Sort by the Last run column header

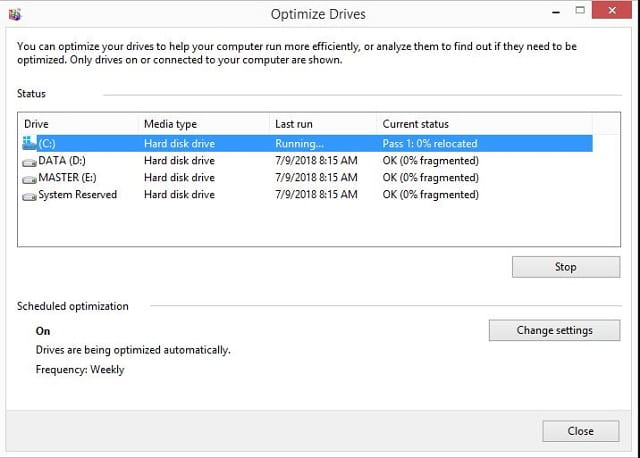(323, 124)
